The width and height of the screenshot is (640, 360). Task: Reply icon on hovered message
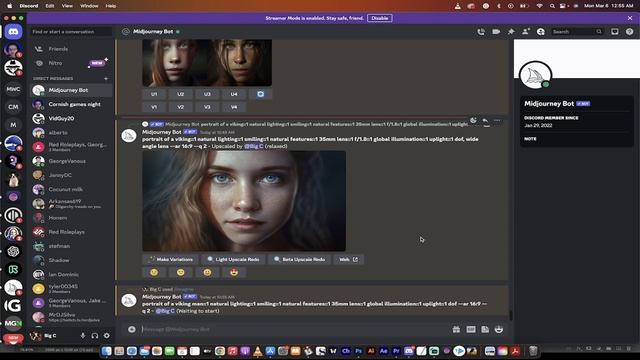click(485, 120)
